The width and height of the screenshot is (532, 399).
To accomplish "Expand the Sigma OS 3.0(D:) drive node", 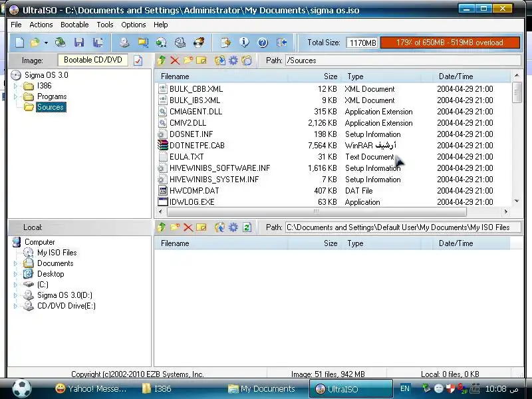I will (x=15, y=295).
